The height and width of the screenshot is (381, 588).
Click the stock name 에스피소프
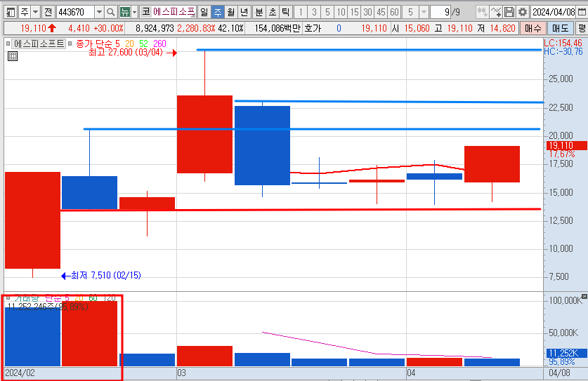tap(174, 12)
